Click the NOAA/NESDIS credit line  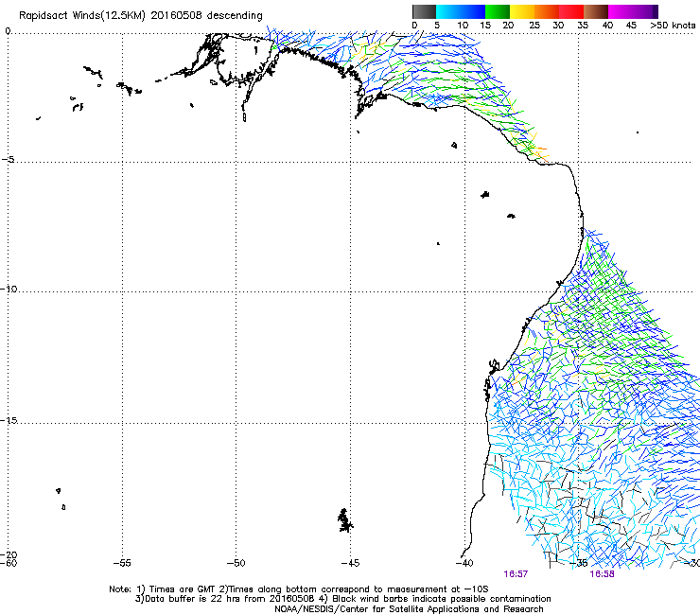pyautogui.click(x=409, y=609)
